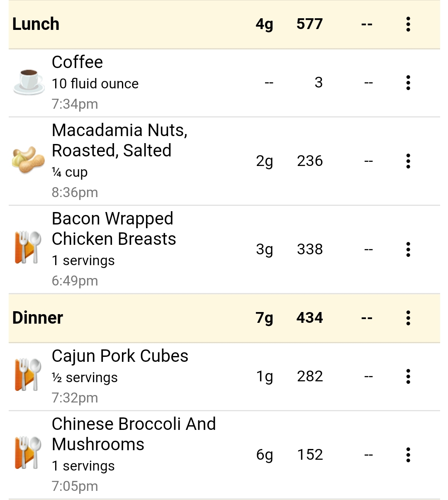The image size is (448, 500).
Task: Open the Dinner section overflow menu
Action: tap(408, 318)
